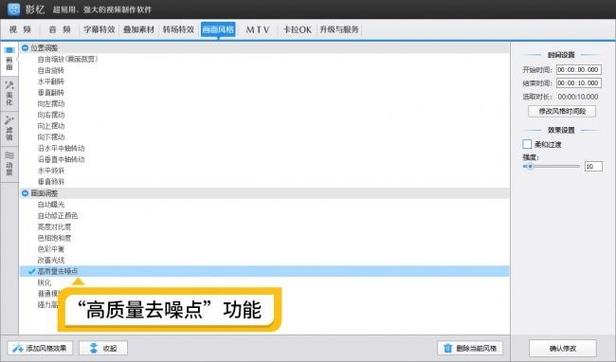The image size is (616, 362).
Task: Open the 卡拉OK tab
Action: [297, 29]
